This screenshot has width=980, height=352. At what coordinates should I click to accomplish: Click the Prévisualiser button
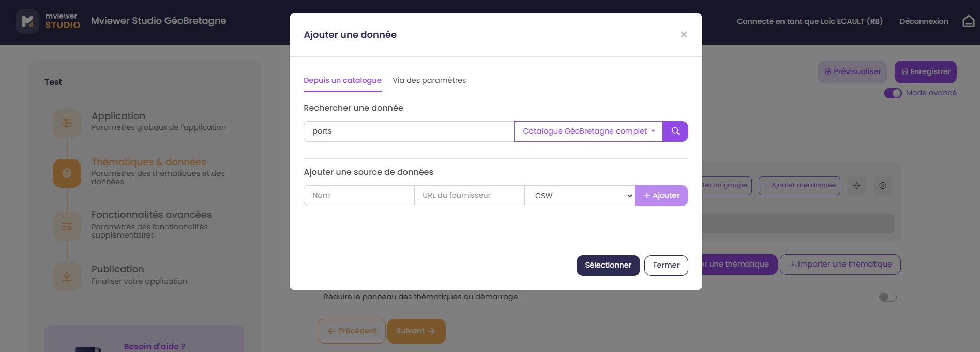853,72
